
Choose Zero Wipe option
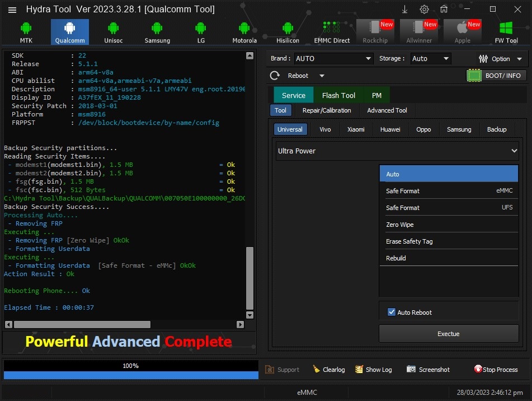point(449,225)
